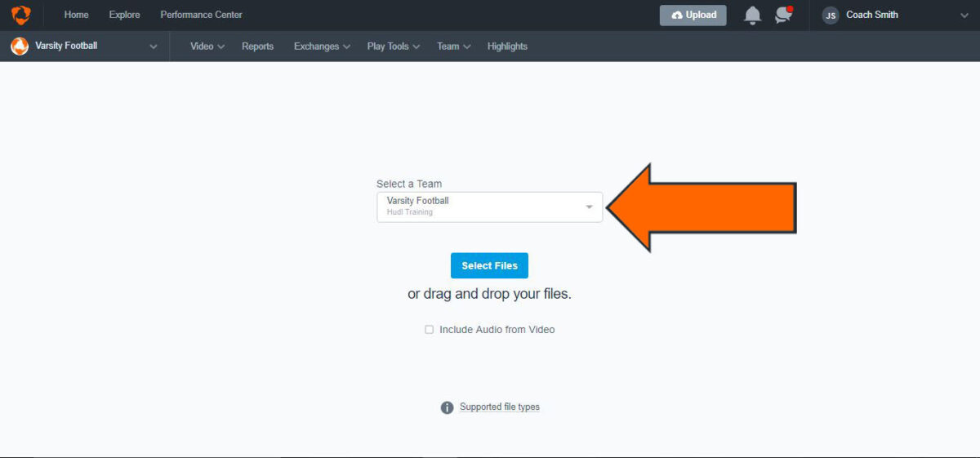Image resolution: width=980 pixels, height=458 pixels.
Task: Expand the Varsity Football team switcher
Action: pos(154,47)
